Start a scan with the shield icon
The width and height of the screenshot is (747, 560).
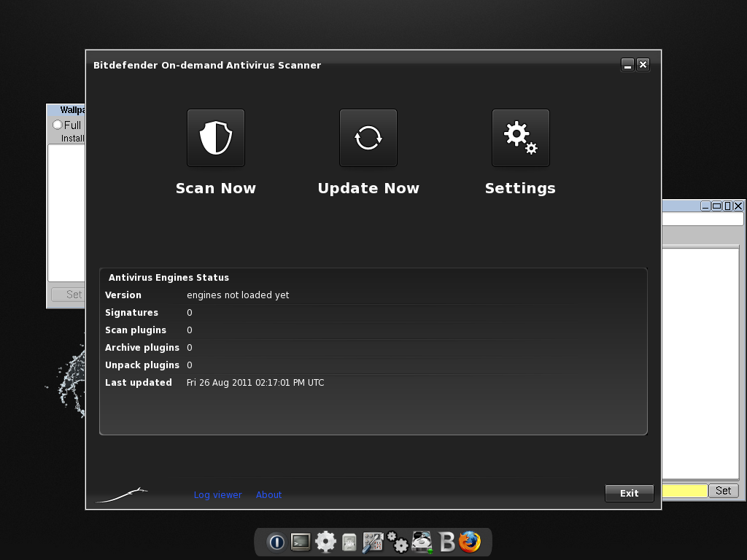click(216, 138)
